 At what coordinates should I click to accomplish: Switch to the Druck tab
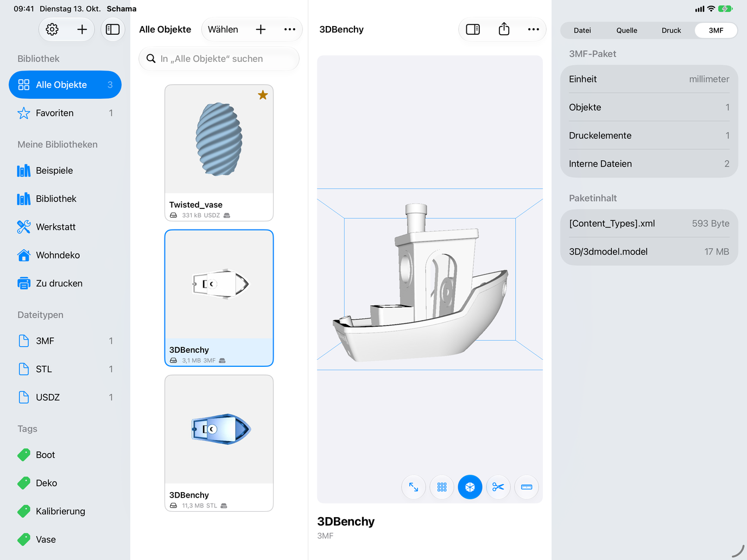pos(671,30)
